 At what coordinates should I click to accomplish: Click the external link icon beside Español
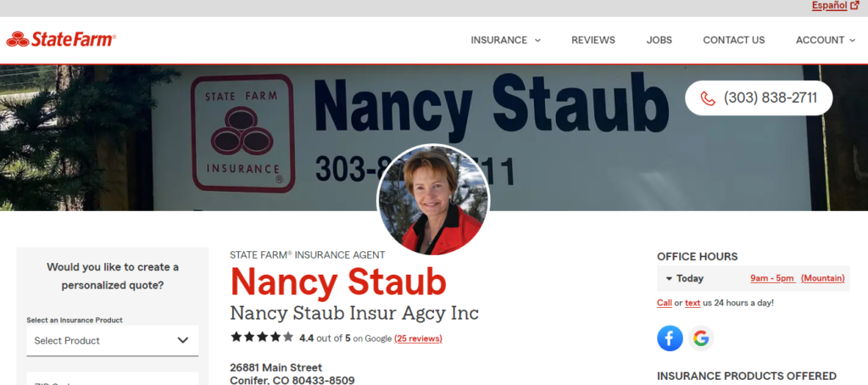tap(854, 6)
